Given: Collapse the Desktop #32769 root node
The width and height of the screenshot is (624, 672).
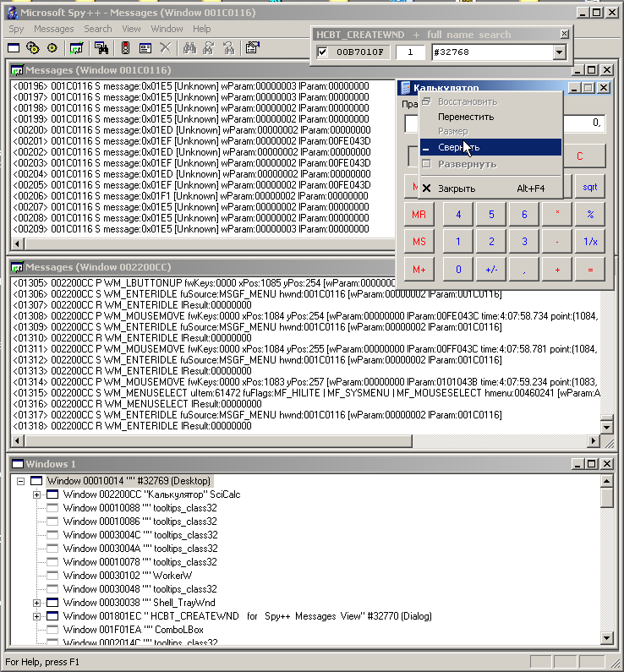Looking at the screenshot, I should pos(20,481).
